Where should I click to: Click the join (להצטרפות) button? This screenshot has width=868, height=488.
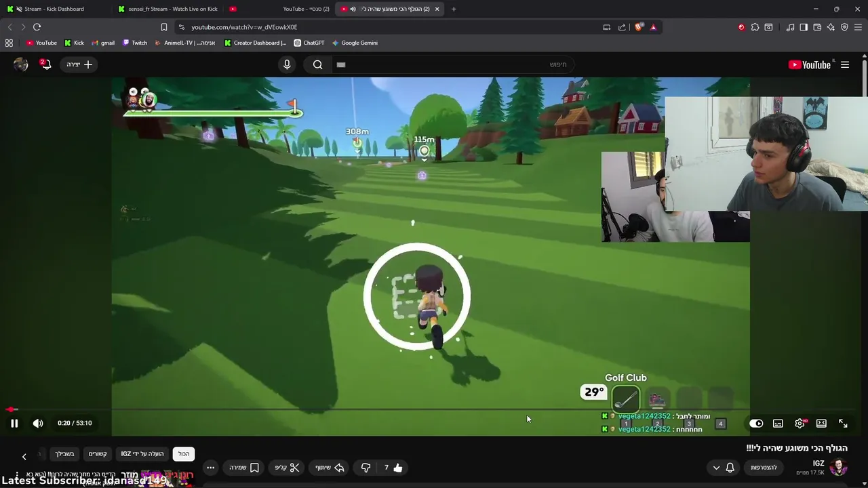click(x=764, y=468)
